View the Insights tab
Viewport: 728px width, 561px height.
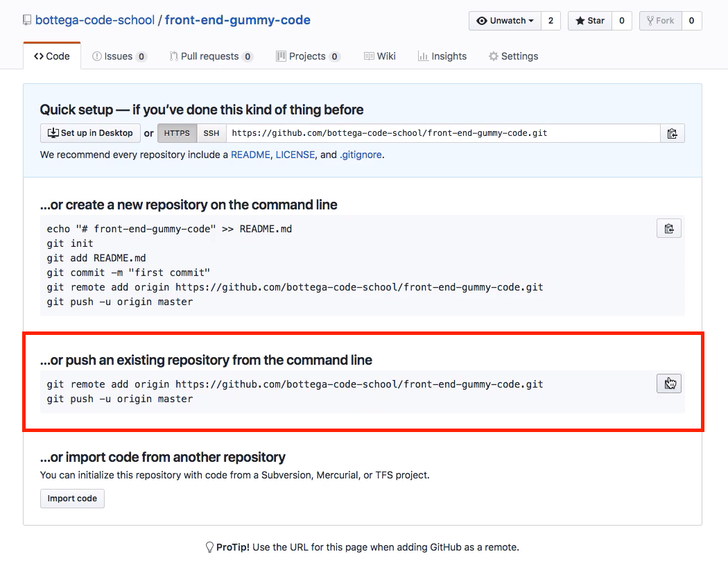point(442,56)
